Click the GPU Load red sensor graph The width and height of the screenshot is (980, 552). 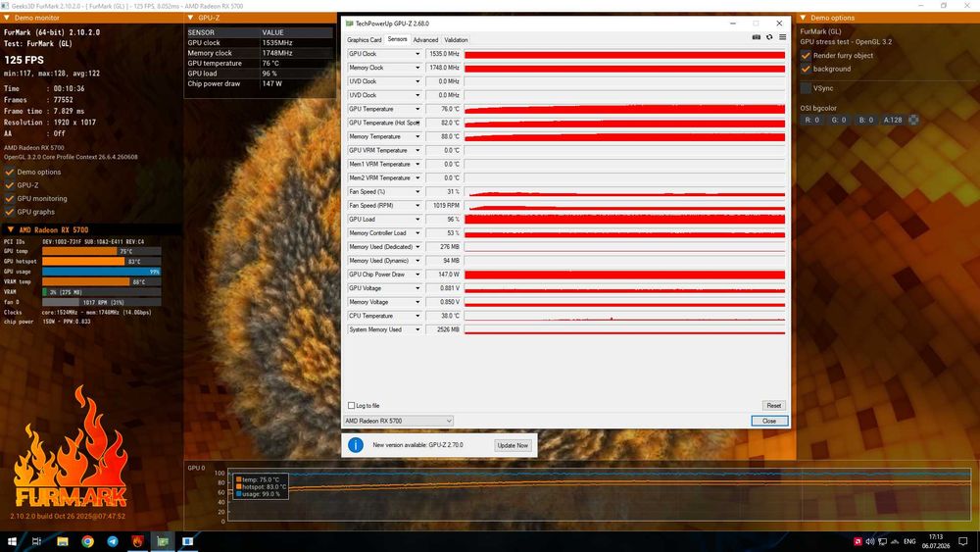coord(624,220)
